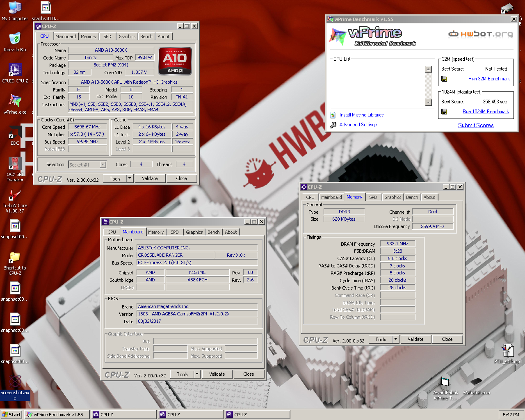This screenshot has height=420, width=525.
Task: Open OCX SPI Tweaker shortcut
Action: 15,169
